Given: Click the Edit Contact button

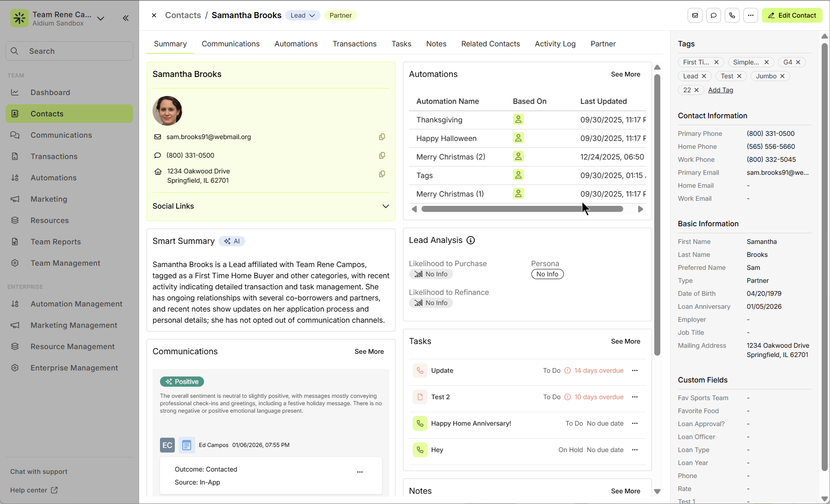Looking at the screenshot, I should pos(792,15).
